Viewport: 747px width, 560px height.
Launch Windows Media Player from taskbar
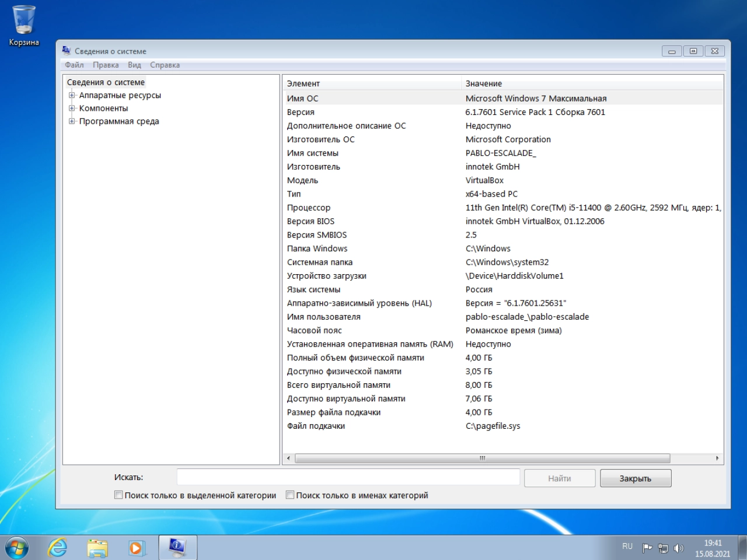click(x=136, y=548)
